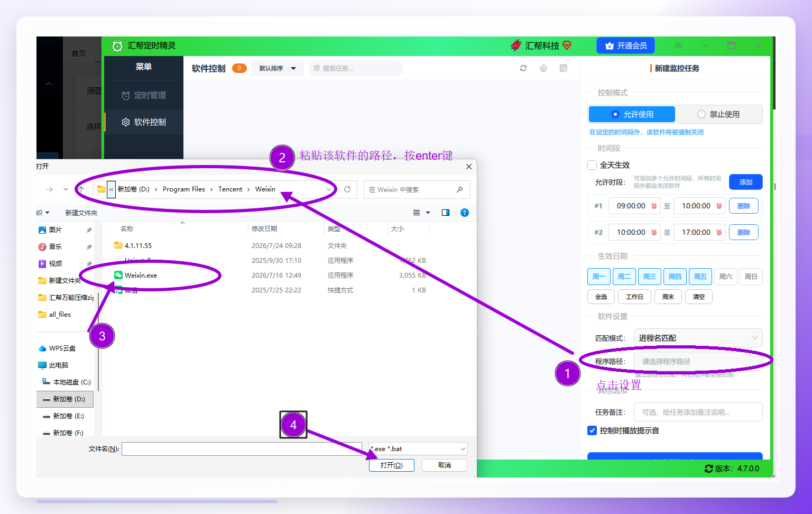Click the 打开(O) button
812x514 pixels.
click(x=392, y=465)
